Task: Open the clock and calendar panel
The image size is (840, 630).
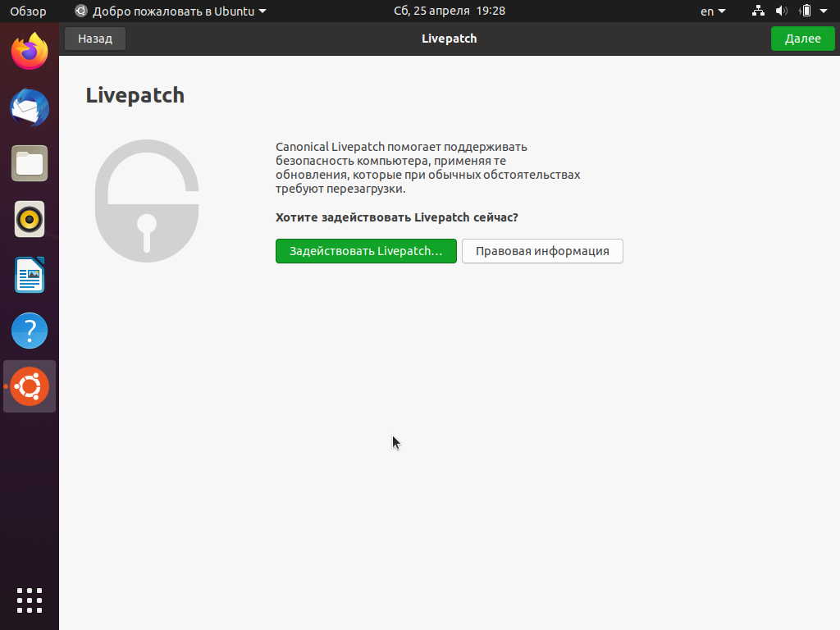Action: pos(449,11)
